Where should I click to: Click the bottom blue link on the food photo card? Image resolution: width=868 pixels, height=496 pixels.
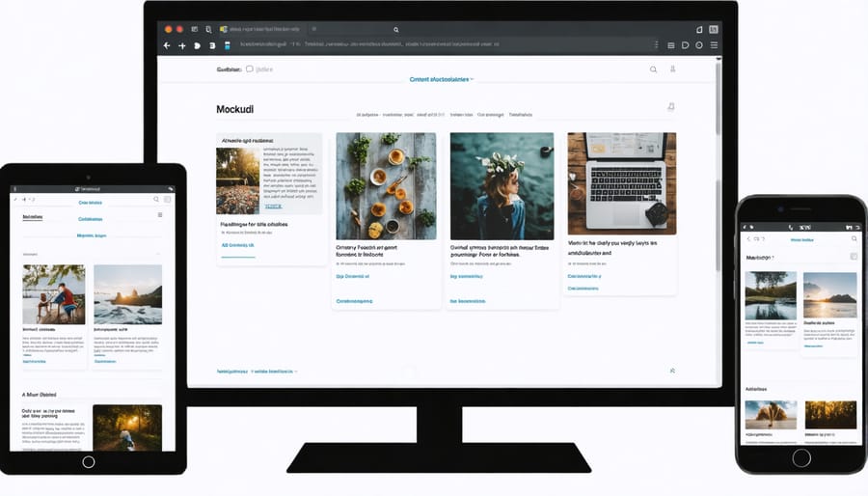point(354,301)
